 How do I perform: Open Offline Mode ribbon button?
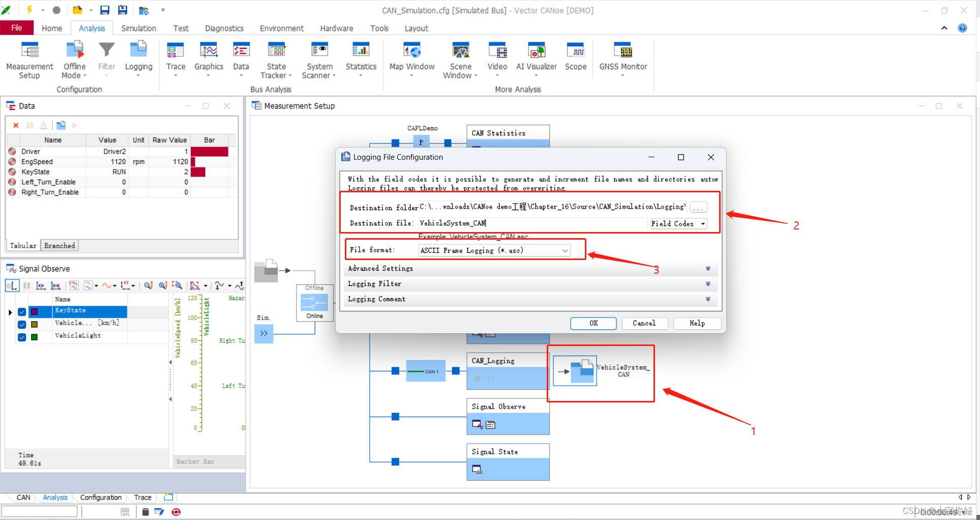pyautogui.click(x=74, y=60)
